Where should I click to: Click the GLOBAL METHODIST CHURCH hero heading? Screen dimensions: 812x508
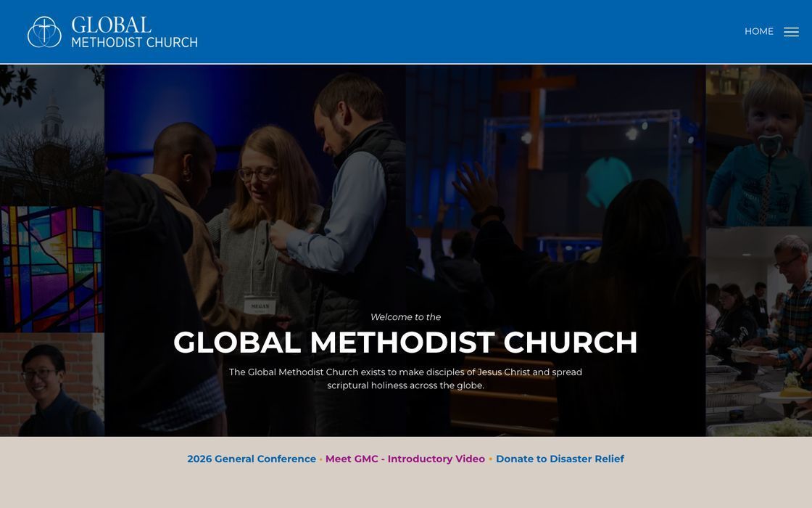[405, 342]
